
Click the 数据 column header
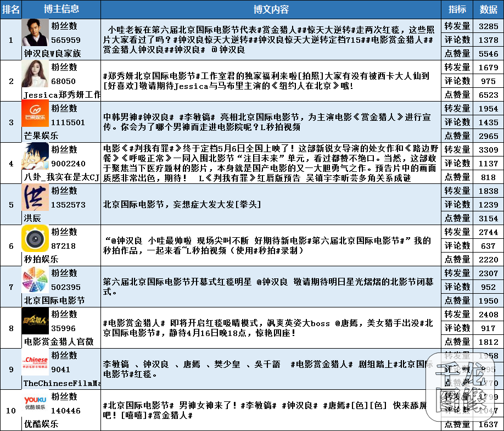pos(489,9)
